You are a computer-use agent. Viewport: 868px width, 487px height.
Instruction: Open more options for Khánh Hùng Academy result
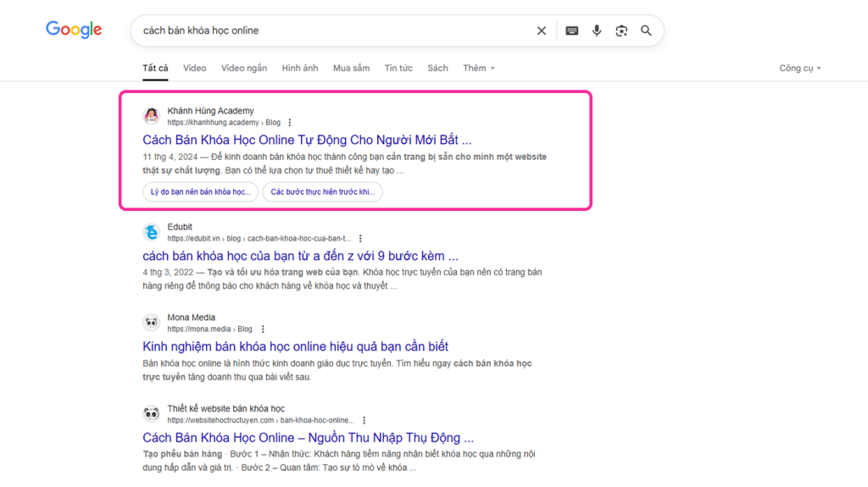pos(290,122)
